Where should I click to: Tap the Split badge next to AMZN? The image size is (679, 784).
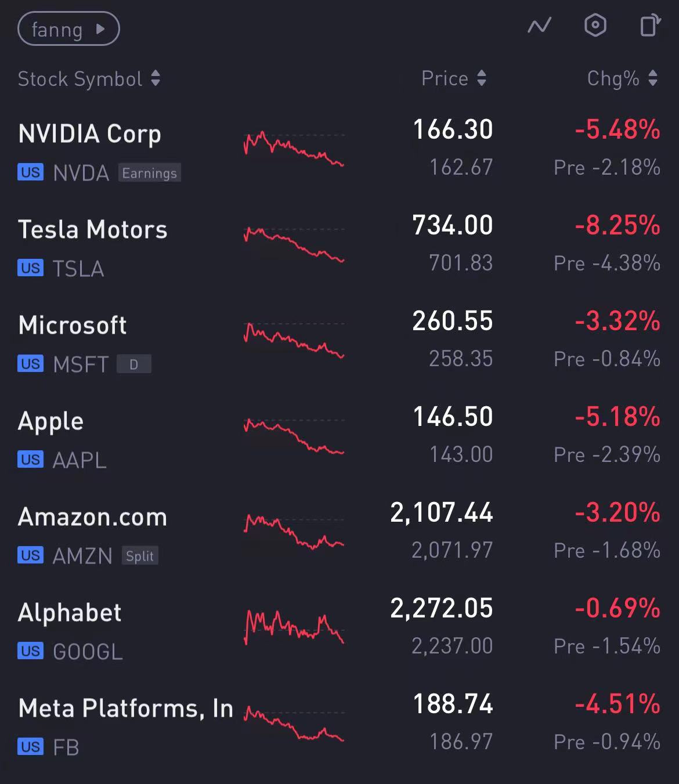(140, 556)
